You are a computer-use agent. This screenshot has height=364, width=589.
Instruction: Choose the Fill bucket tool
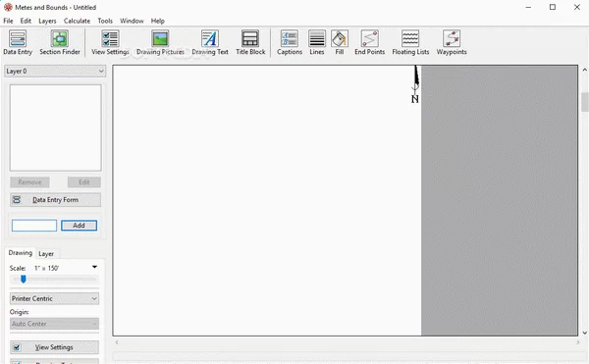(340, 42)
